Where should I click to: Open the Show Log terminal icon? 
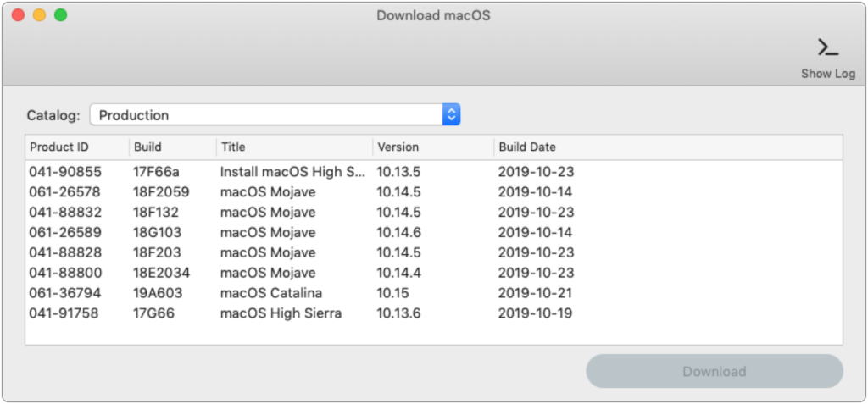coord(828,47)
